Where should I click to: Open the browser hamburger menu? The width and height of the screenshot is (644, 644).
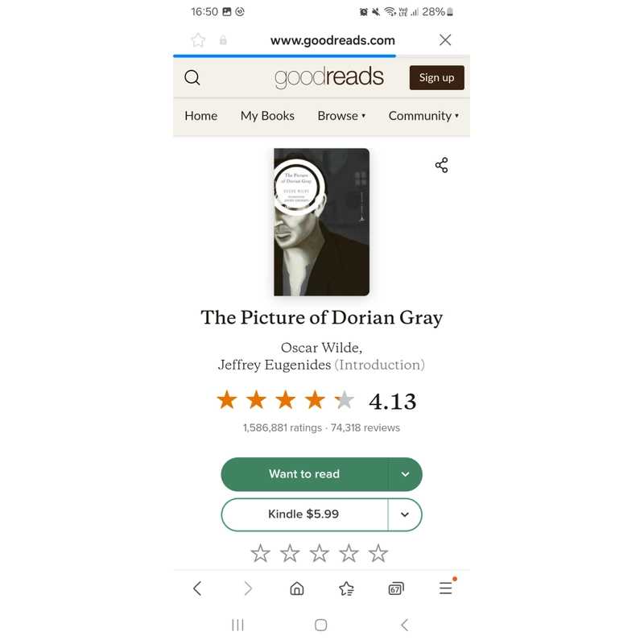[x=446, y=588]
